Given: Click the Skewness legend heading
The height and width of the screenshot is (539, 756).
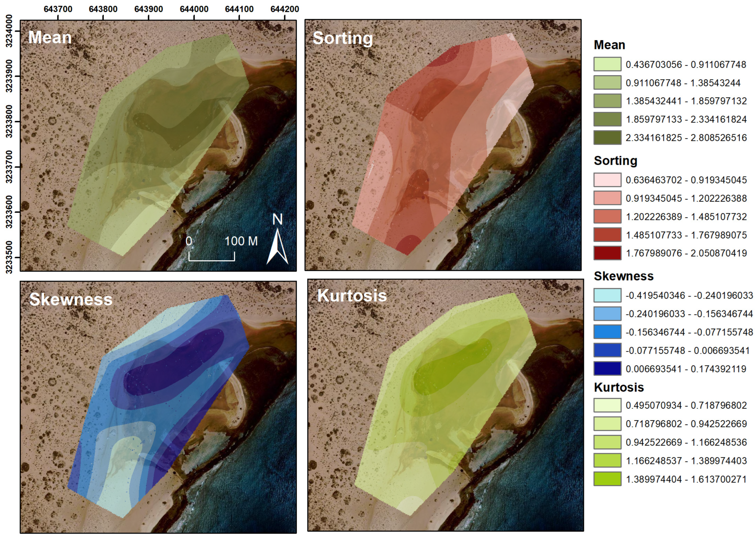Looking at the screenshot, I should tap(623, 276).
